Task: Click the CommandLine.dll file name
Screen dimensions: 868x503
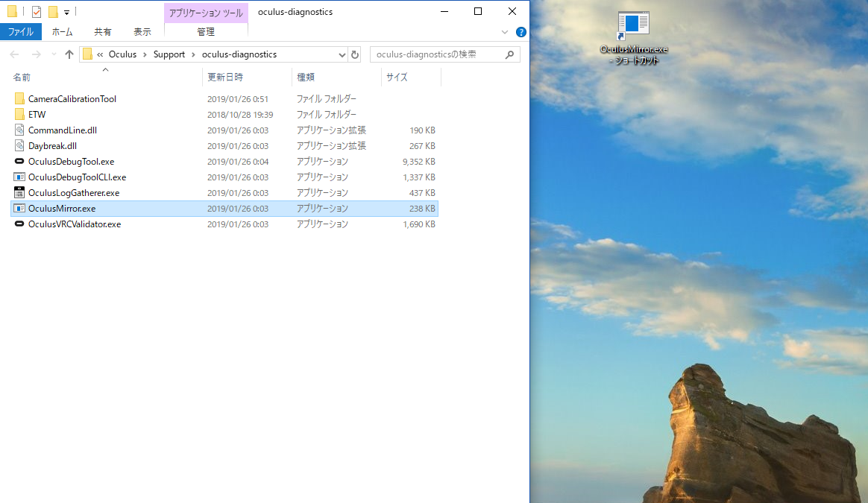Action: coord(63,130)
